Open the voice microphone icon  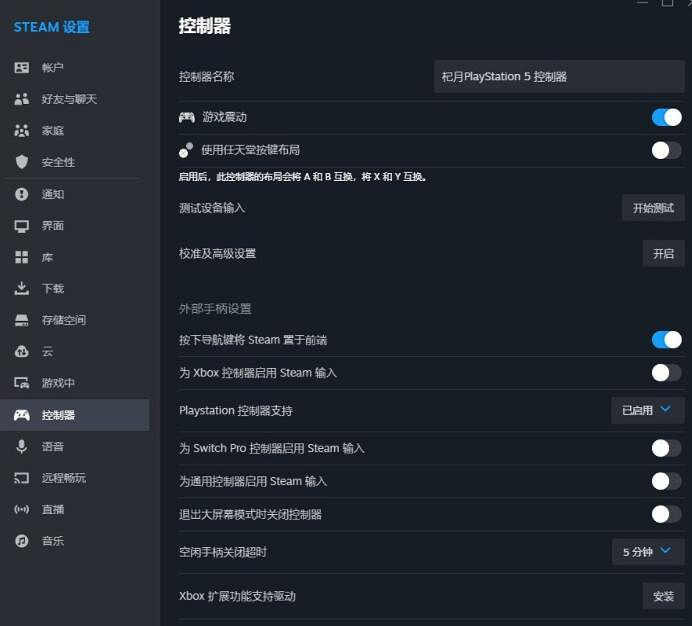(x=22, y=446)
